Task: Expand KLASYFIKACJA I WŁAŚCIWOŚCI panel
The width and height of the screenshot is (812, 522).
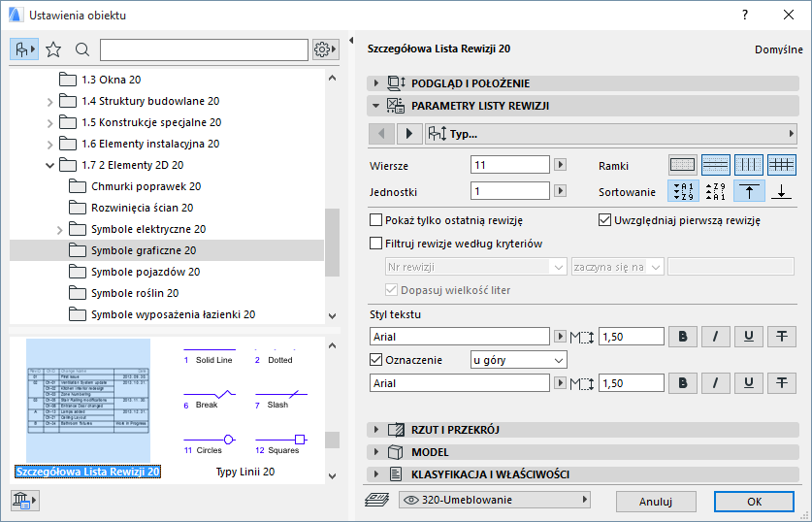Action: [376, 473]
